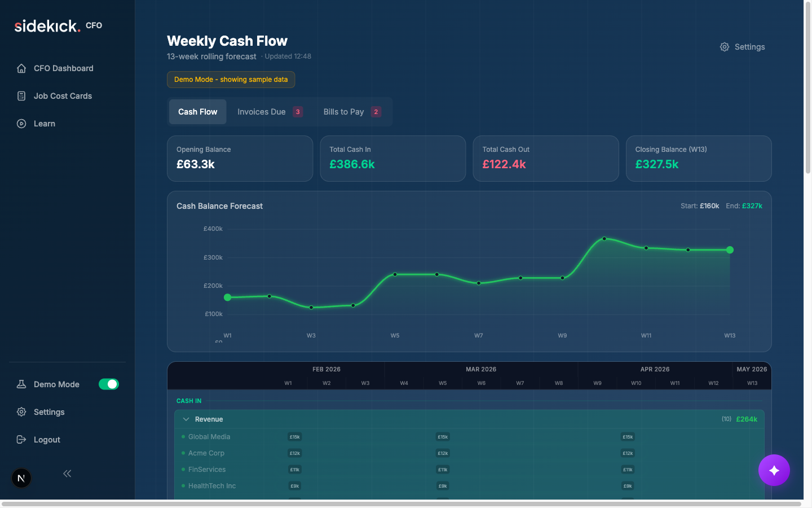Collapse the sidebar with the double-chevron

tap(67, 474)
